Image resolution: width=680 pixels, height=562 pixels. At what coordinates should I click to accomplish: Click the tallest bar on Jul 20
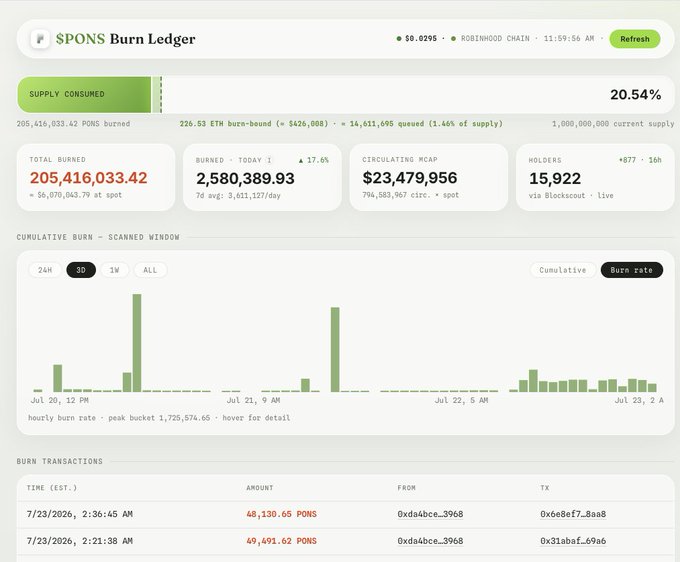pos(137,343)
